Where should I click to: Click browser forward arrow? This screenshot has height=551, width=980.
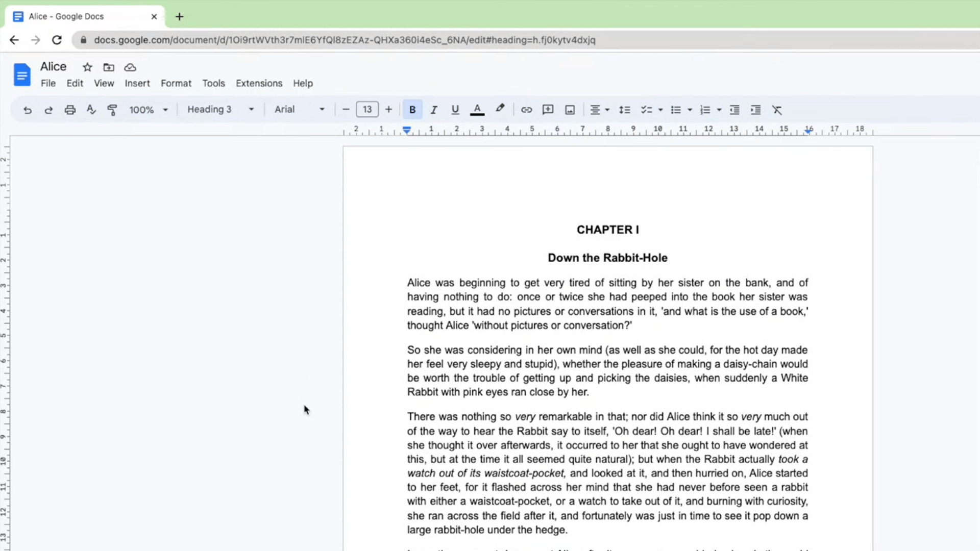(x=35, y=40)
